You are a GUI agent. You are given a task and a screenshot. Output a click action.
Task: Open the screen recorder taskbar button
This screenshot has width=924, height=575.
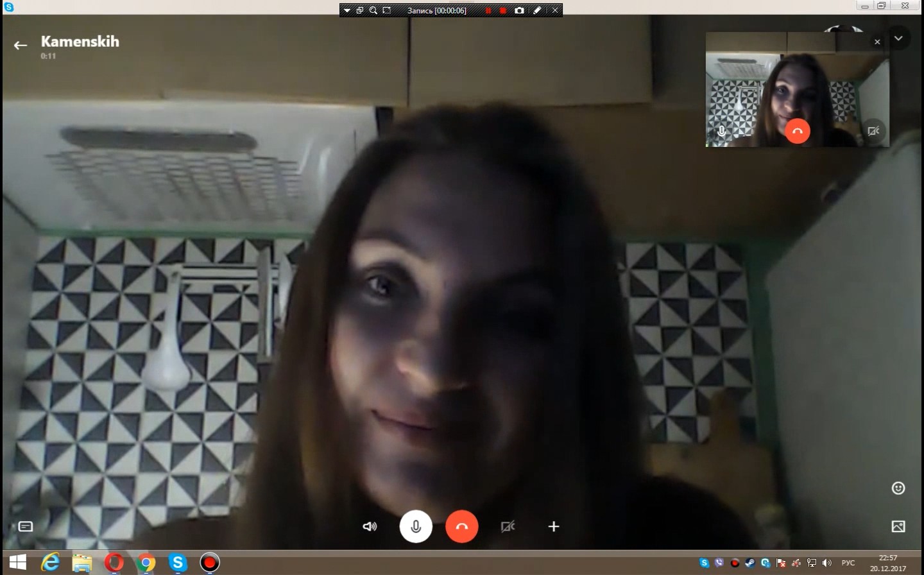pyautogui.click(x=209, y=563)
